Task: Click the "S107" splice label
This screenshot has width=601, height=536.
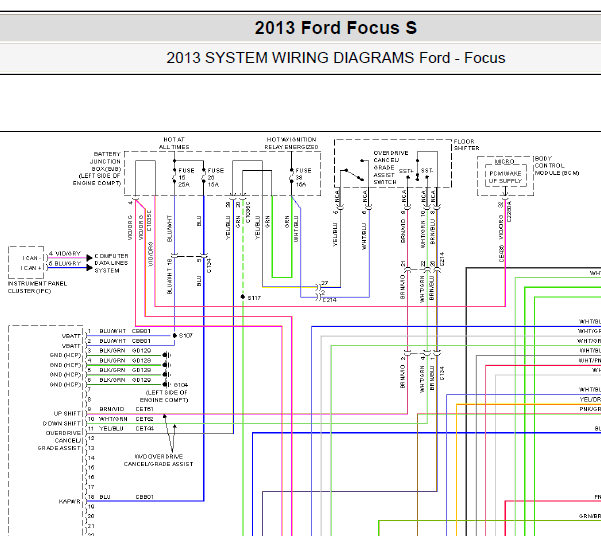Action: pyautogui.click(x=186, y=335)
